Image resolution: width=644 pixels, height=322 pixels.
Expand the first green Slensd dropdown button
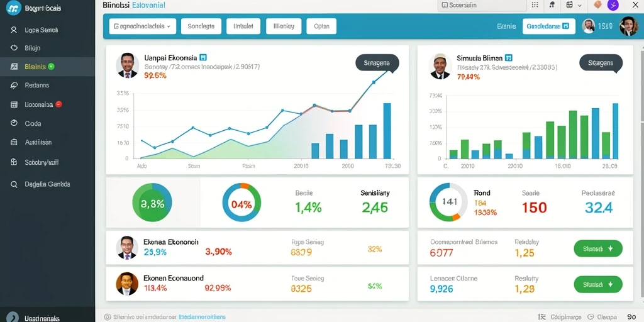598,249
